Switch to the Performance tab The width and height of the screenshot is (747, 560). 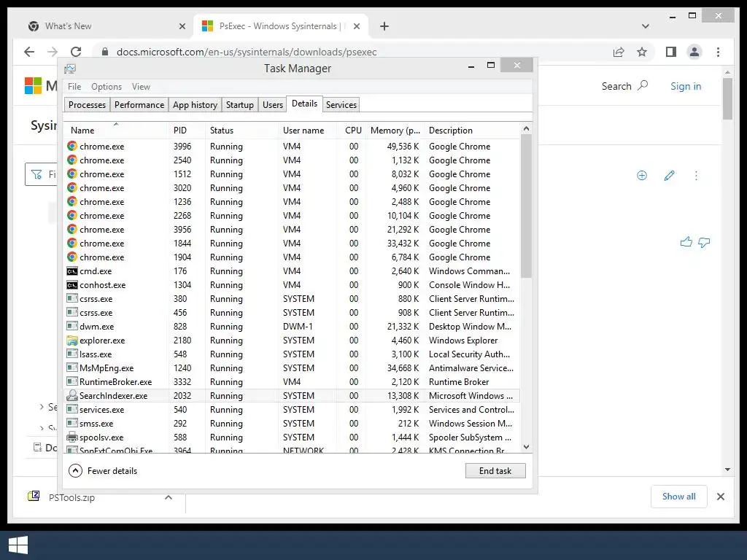point(139,105)
